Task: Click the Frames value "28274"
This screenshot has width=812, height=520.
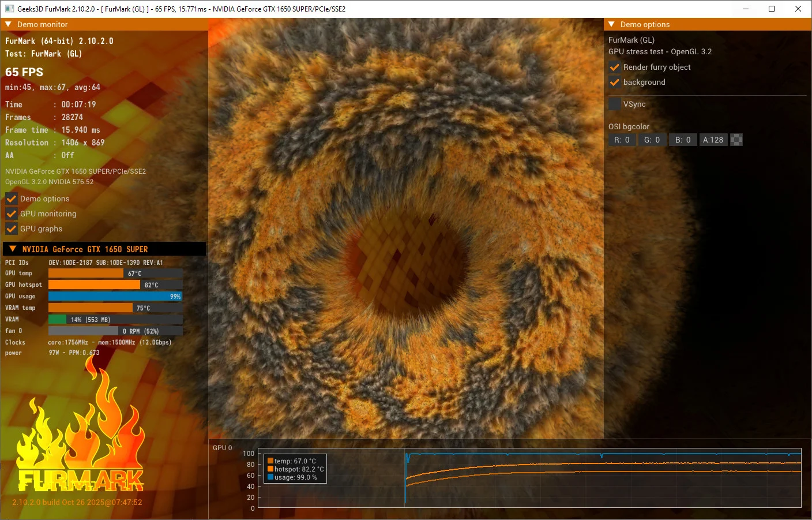Action: click(x=72, y=117)
